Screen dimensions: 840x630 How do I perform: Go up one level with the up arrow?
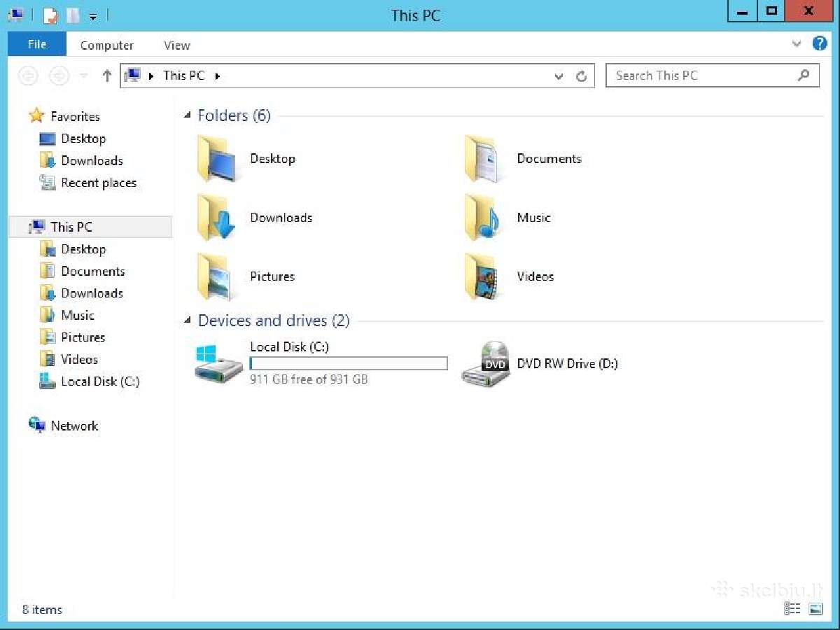(106, 76)
